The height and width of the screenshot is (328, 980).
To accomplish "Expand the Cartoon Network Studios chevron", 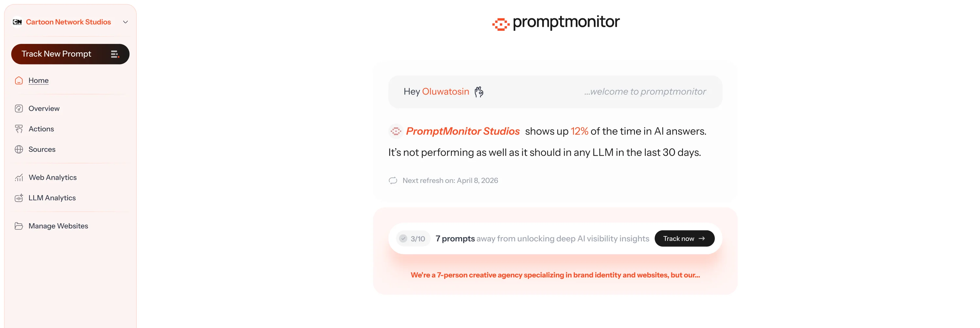I will click(x=126, y=22).
